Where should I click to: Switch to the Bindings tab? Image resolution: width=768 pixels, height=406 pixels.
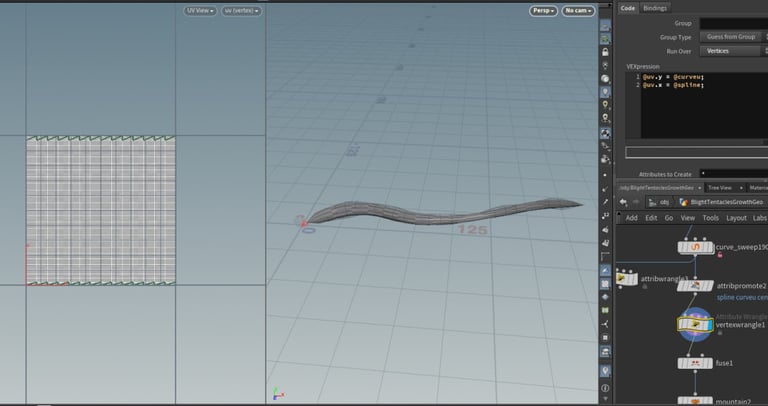655,8
